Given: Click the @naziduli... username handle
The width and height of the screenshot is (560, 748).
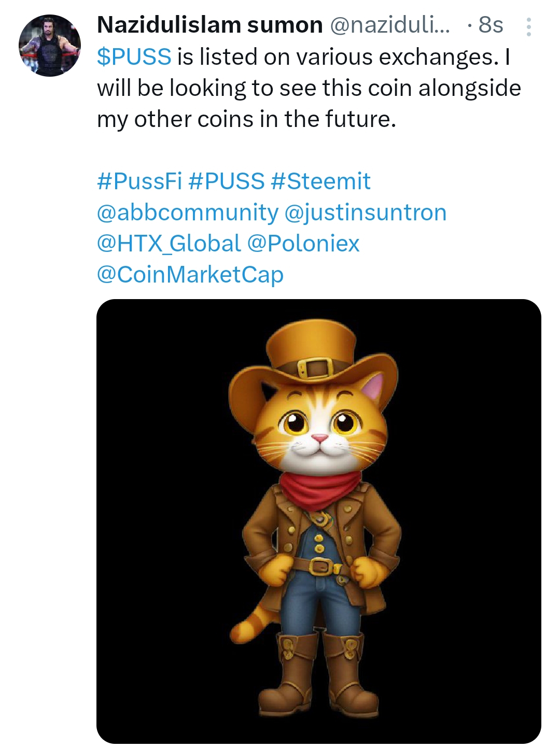Looking at the screenshot, I should [x=390, y=25].
